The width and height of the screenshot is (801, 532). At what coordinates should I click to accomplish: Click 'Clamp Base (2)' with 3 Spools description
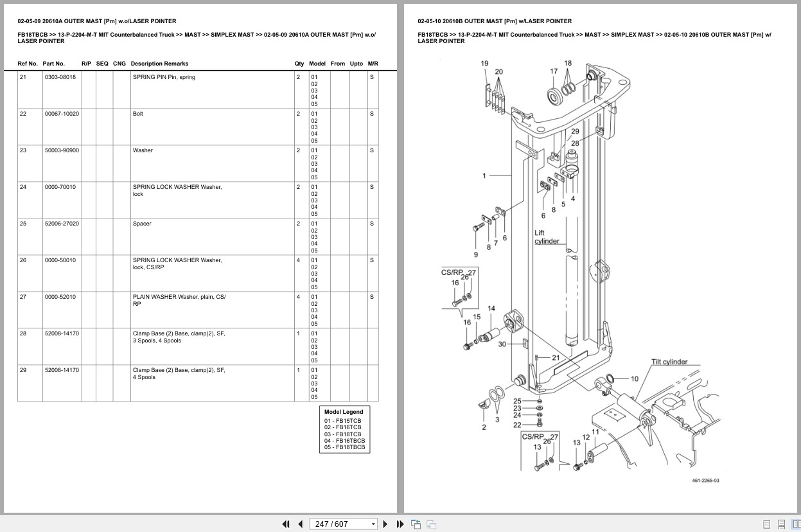click(x=179, y=337)
